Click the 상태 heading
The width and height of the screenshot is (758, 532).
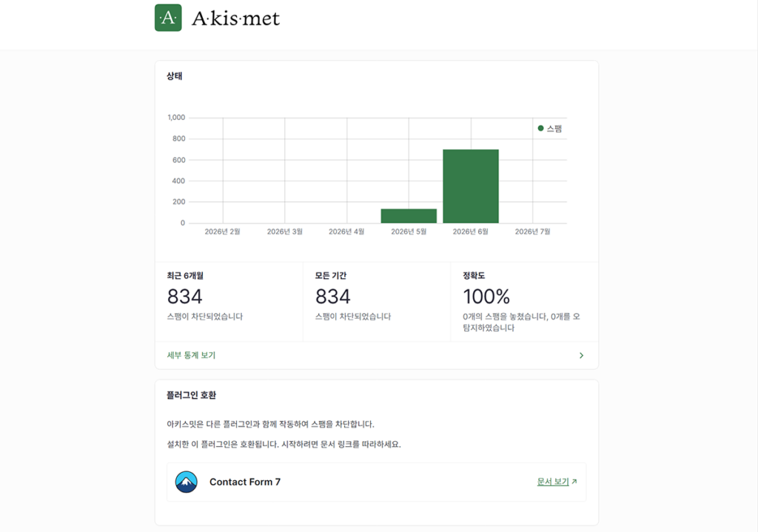tap(175, 76)
